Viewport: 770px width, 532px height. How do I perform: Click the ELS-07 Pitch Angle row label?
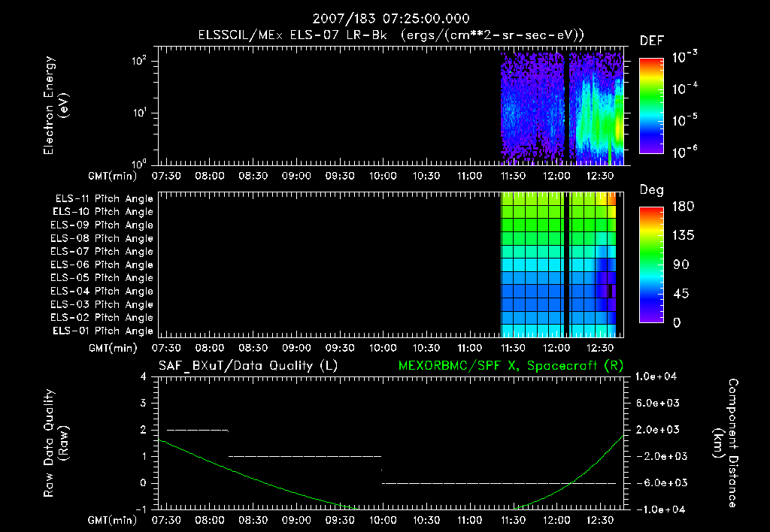[102, 251]
